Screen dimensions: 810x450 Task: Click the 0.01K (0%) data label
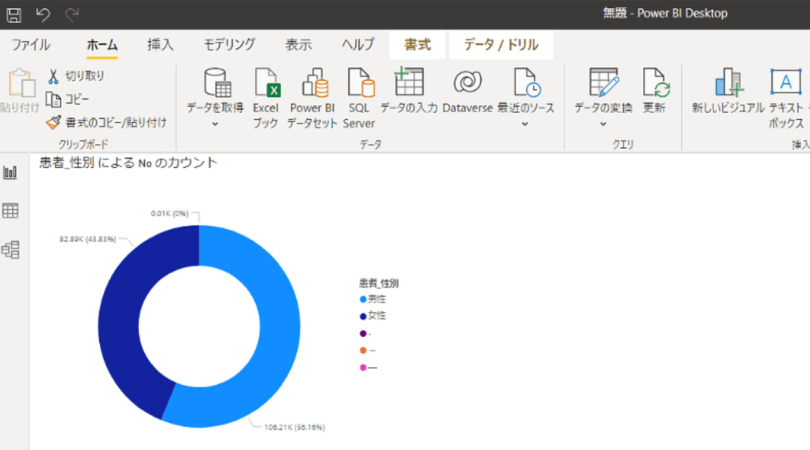click(x=169, y=213)
